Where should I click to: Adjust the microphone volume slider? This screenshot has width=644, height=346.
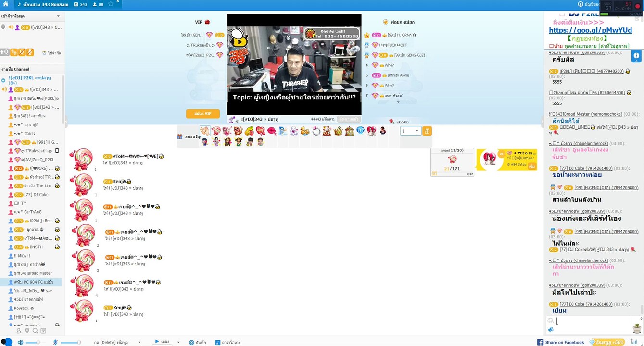(x=70, y=342)
